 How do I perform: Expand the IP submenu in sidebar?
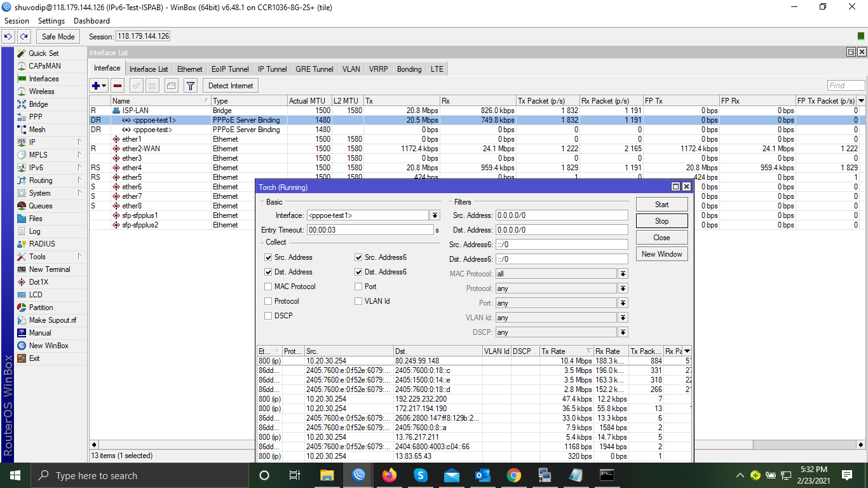pyautogui.click(x=79, y=142)
